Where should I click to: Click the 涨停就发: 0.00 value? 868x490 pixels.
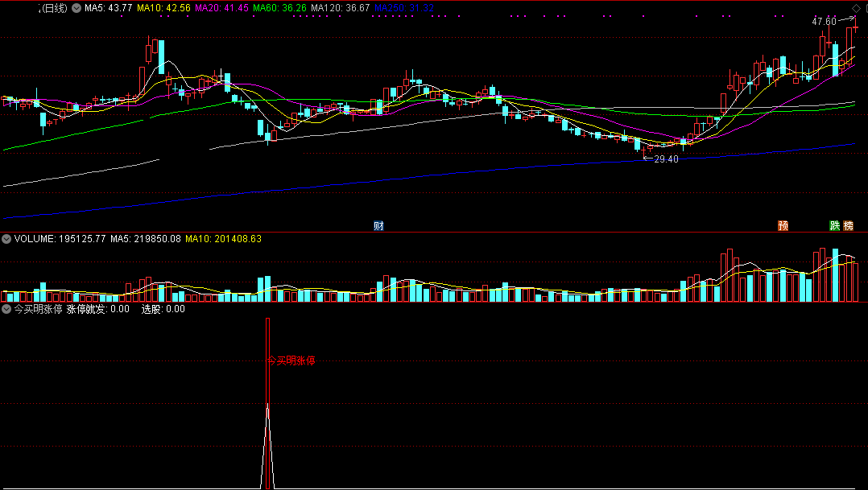[98, 309]
